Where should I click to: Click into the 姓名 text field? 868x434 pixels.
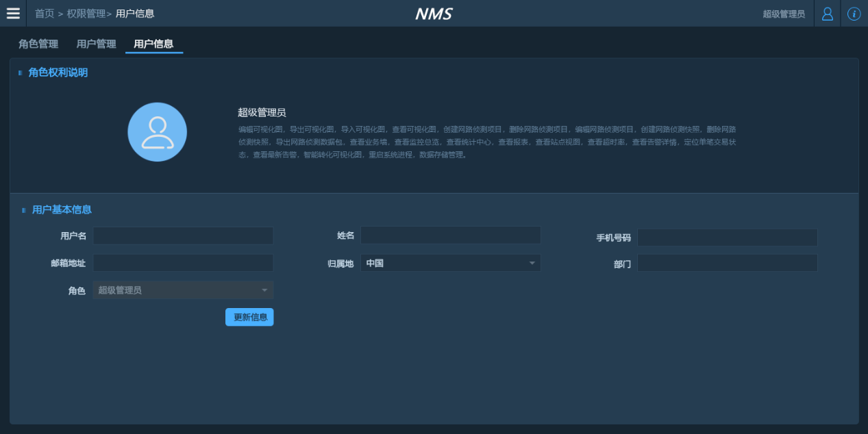(x=450, y=235)
